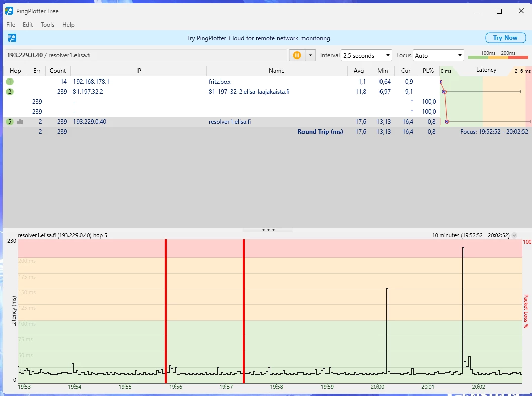Image resolution: width=532 pixels, height=396 pixels.
Task: Click the PL% column header
Action: 428,71
